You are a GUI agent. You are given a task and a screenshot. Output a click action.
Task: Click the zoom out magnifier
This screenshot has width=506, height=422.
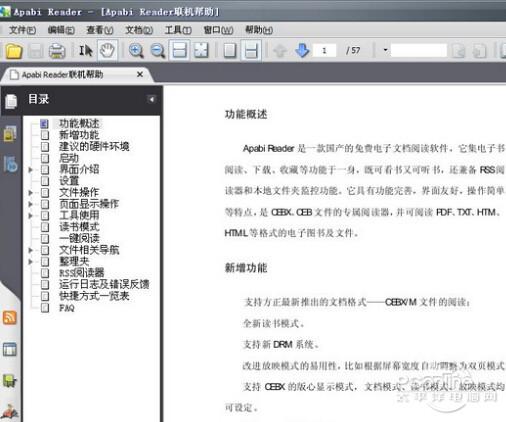158,51
